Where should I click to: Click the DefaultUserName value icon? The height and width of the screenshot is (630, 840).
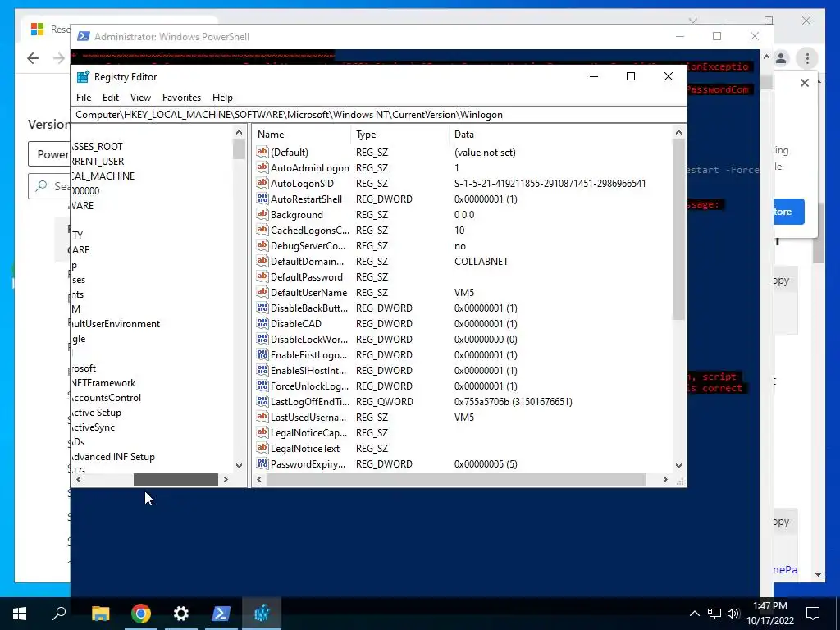262,293
